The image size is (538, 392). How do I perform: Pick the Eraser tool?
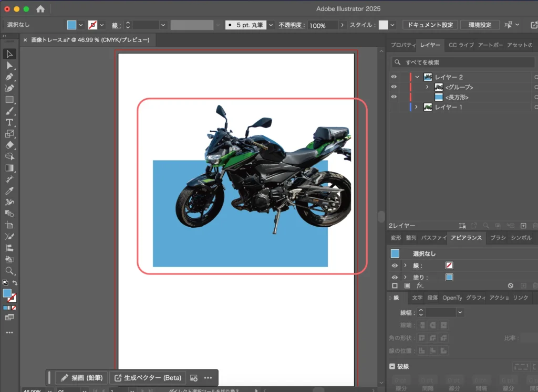pos(9,145)
